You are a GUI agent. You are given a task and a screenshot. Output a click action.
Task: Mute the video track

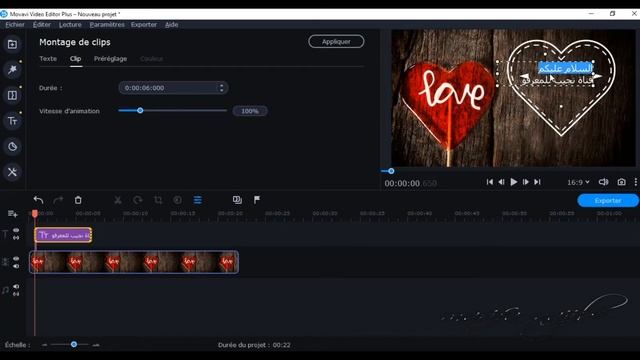[x=16, y=266]
